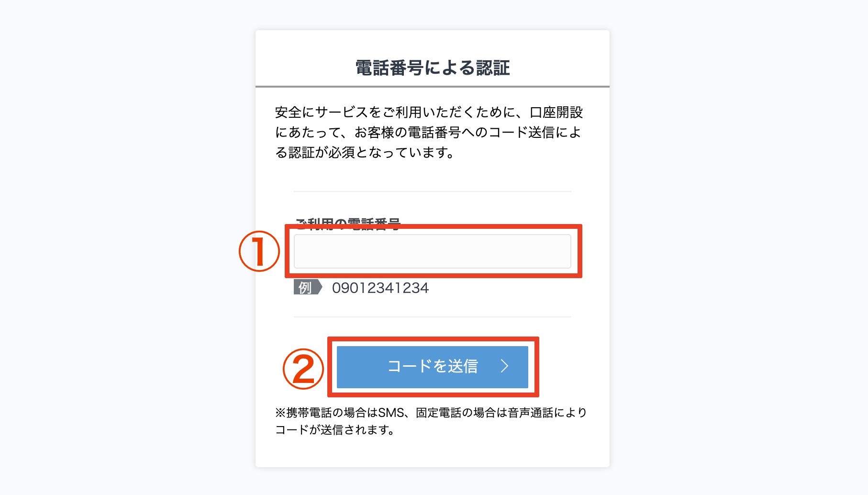The width and height of the screenshot is (868, 495).
Task: Click the gray underline beneath the title
Action: click(x=433, y=87)
